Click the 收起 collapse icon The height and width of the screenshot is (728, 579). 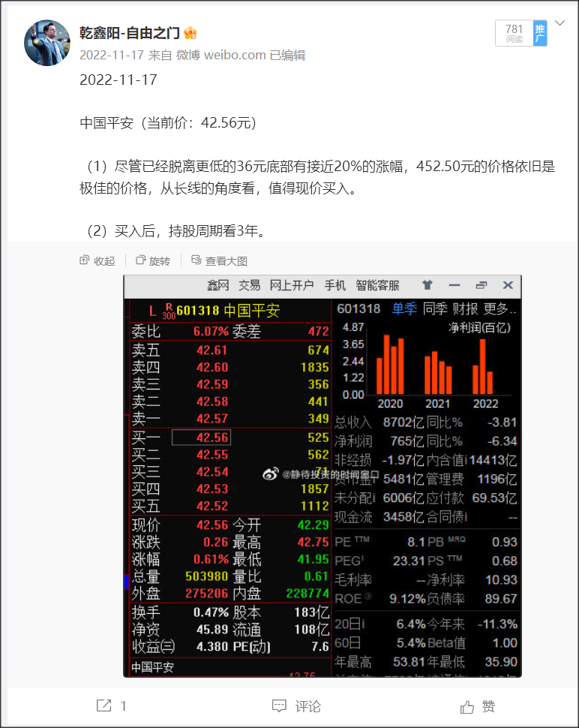84,260
